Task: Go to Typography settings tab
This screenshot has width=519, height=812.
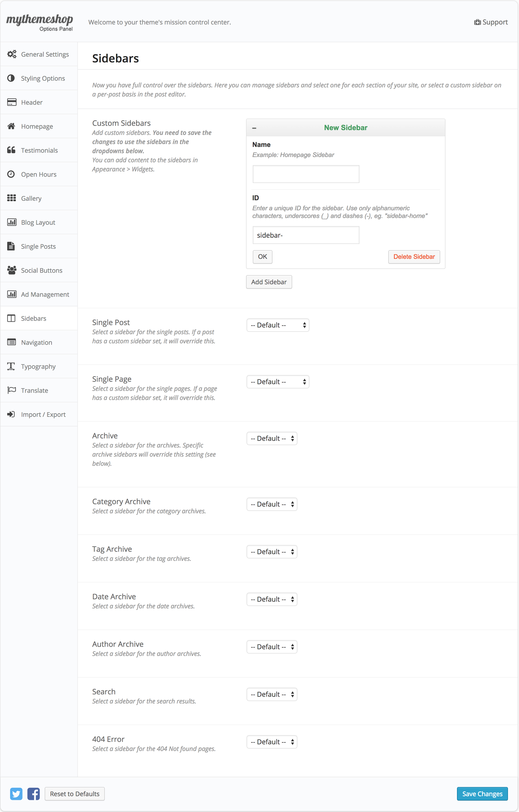Action: [x=38, y=366]
